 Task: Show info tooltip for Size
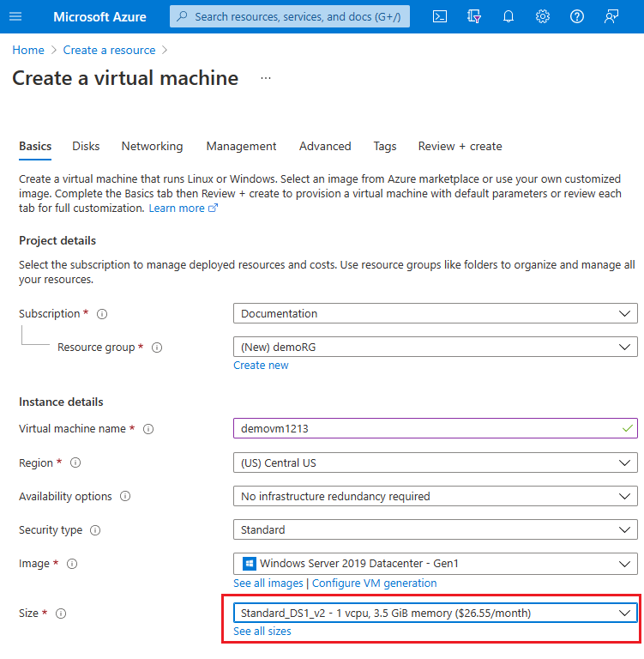(61, 614)
